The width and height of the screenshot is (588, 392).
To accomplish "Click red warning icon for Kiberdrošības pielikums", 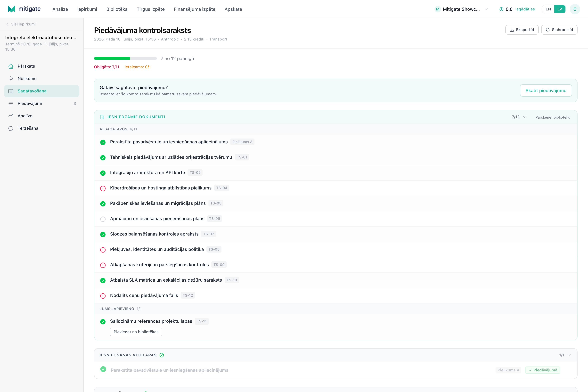I will [103, 188].
